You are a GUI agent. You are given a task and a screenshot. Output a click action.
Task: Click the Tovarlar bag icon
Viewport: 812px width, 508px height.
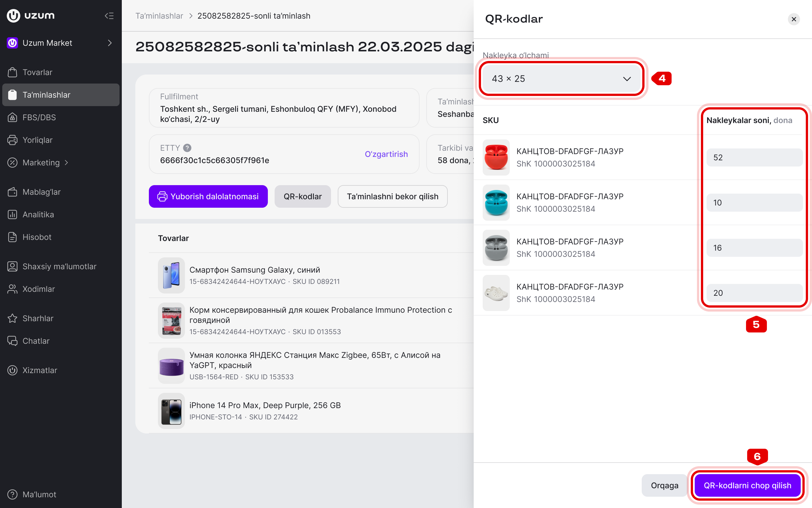click(x=12, y=72)
